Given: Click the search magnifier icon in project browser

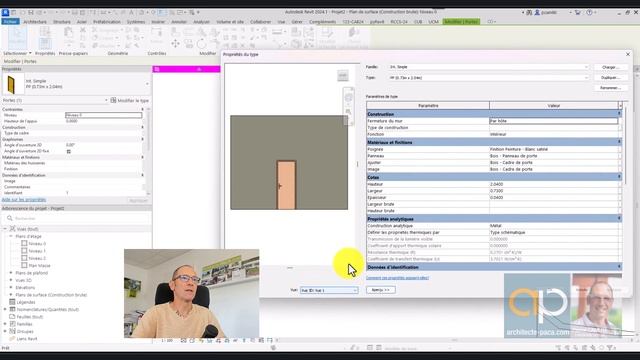Looking at the screenshot, I should [x=10, y=218].
